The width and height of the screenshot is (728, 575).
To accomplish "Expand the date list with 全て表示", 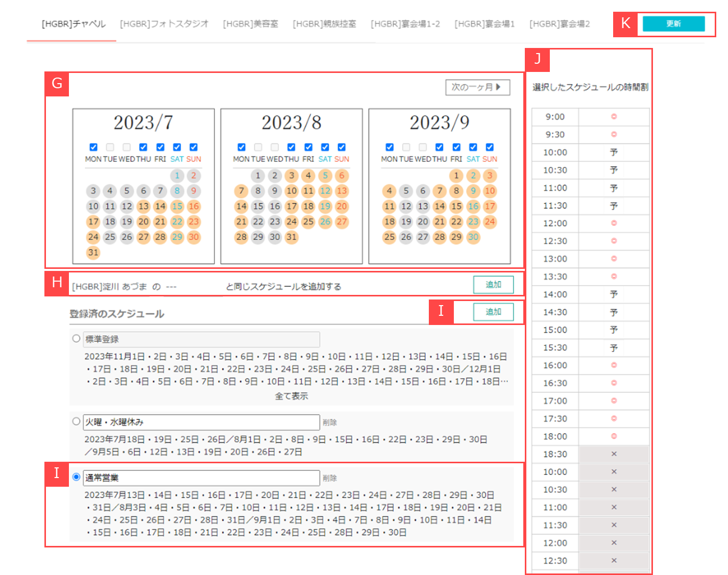I will (292, 396).
